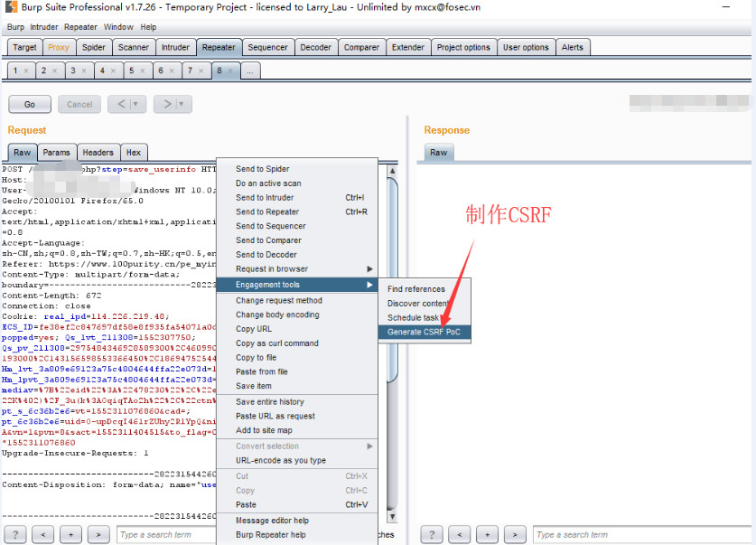Switch to the Proxy tab
756x545 pixels.
[59, 47]
